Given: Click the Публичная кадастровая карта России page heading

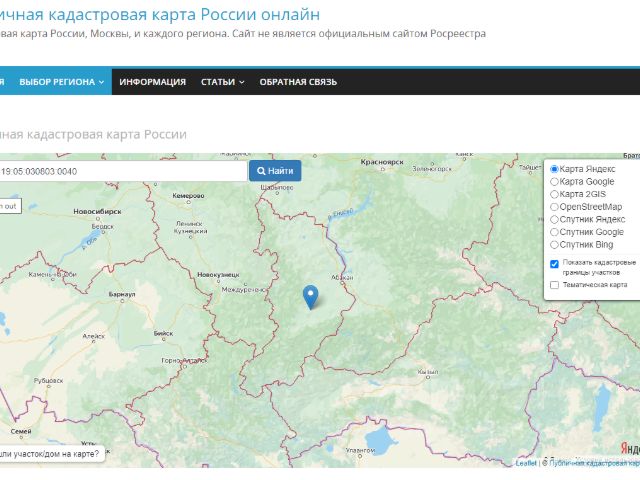Looking at the screenshot, I should [x=93, y=134].
